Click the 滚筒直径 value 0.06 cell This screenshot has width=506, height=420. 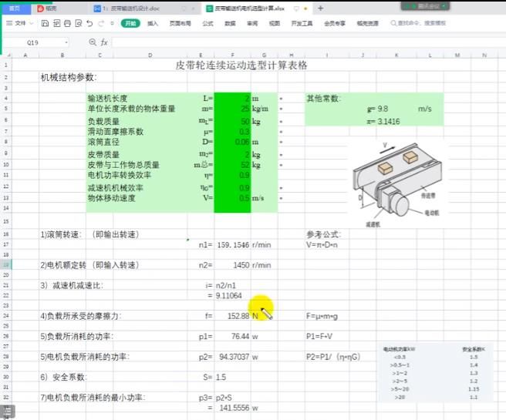click(232, 142)
